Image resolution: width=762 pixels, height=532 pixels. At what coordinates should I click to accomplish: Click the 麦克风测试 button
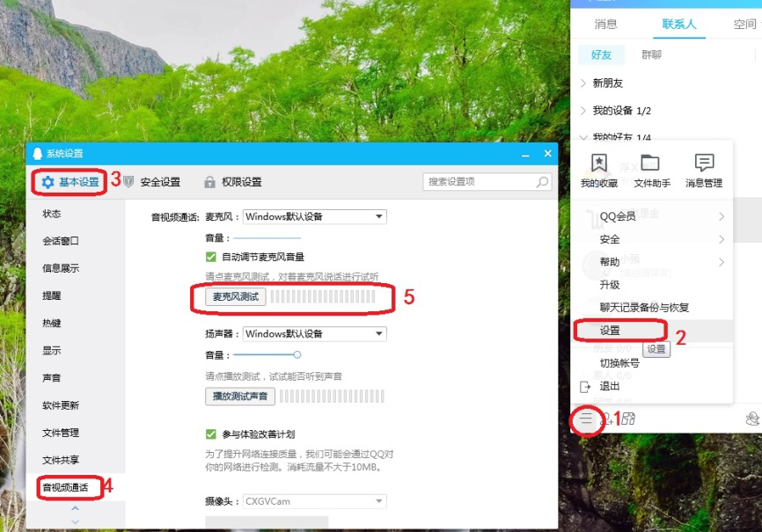point(236,297)
